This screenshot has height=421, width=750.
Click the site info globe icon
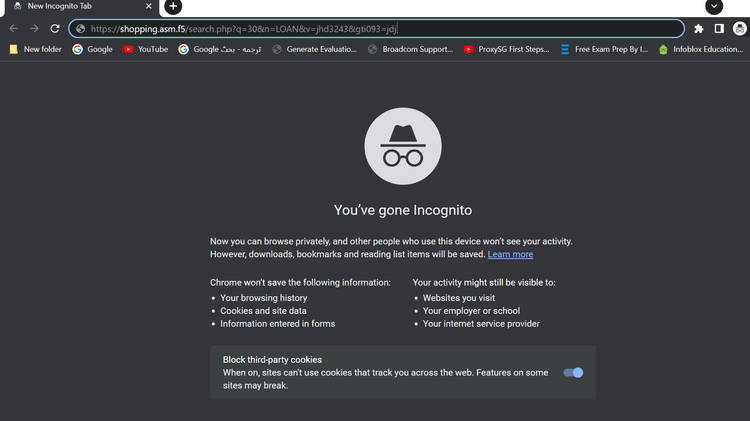[80, 29]
